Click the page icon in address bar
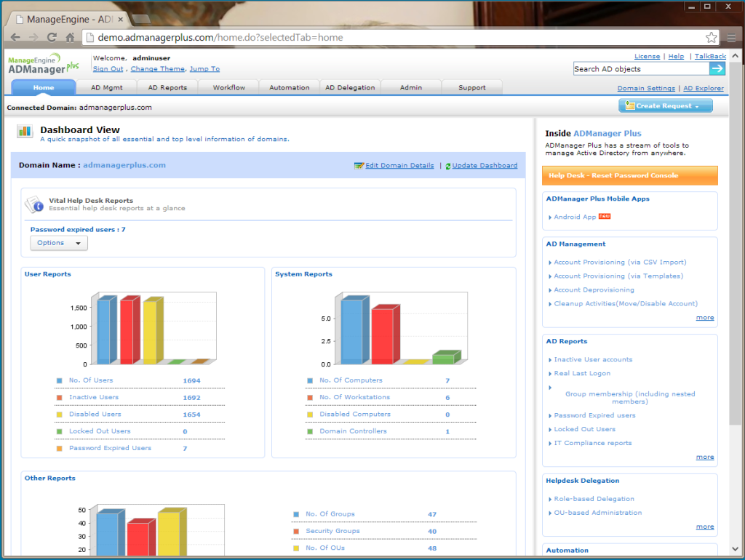The width and height of the screenshot is (745, 560). 89,38
